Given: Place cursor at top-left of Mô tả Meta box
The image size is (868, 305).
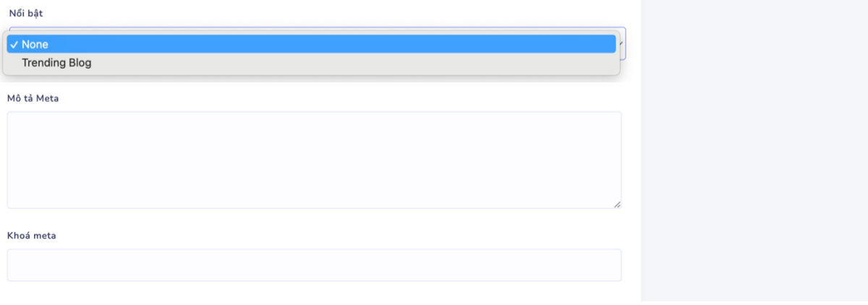Looking at the screenshot, I should [x=14, y=119].
